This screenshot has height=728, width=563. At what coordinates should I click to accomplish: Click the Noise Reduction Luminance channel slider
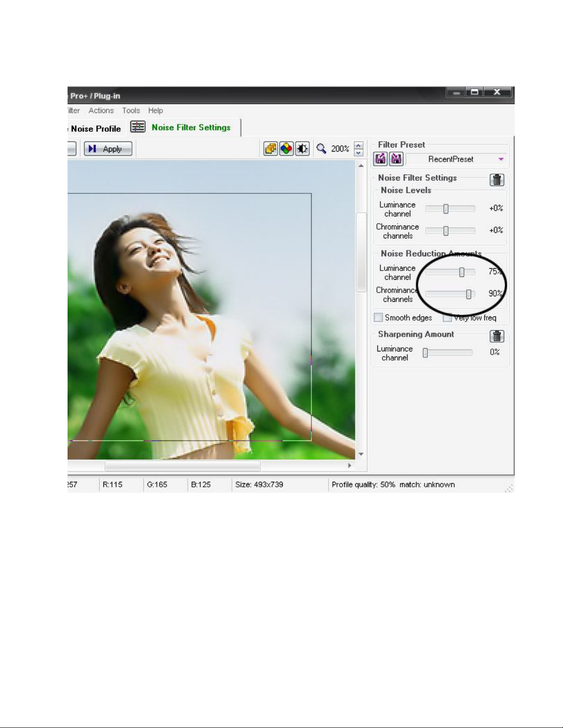pos(462,272)
